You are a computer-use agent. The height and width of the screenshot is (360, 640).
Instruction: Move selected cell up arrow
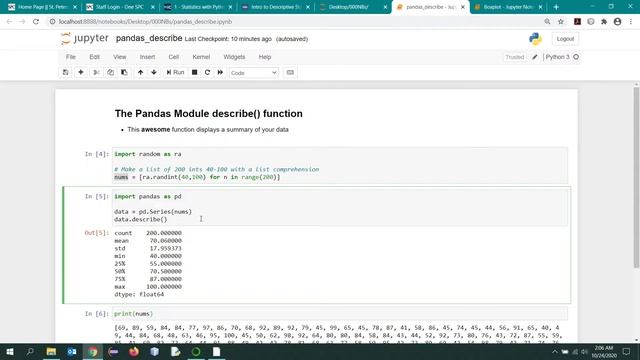click(140, 72)
